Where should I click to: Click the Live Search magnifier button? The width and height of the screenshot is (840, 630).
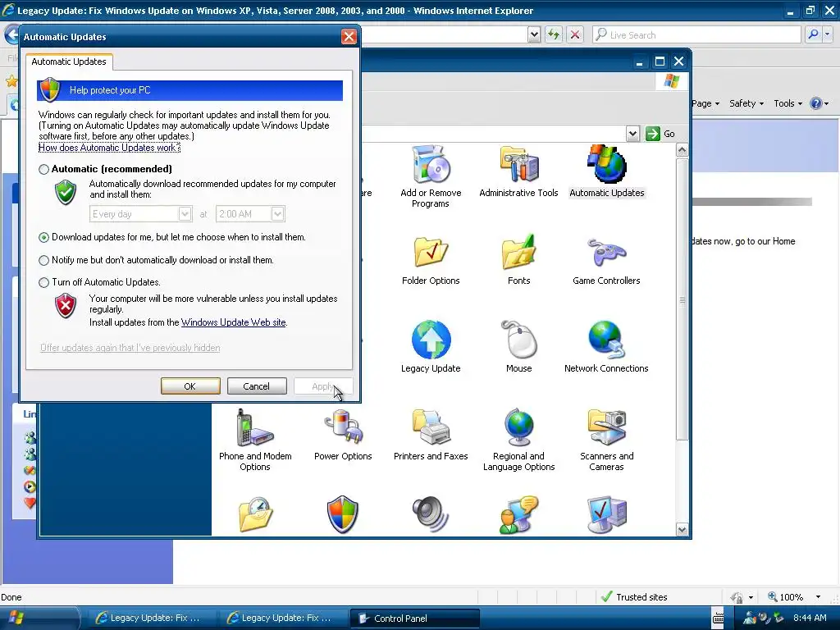[813, 34]
